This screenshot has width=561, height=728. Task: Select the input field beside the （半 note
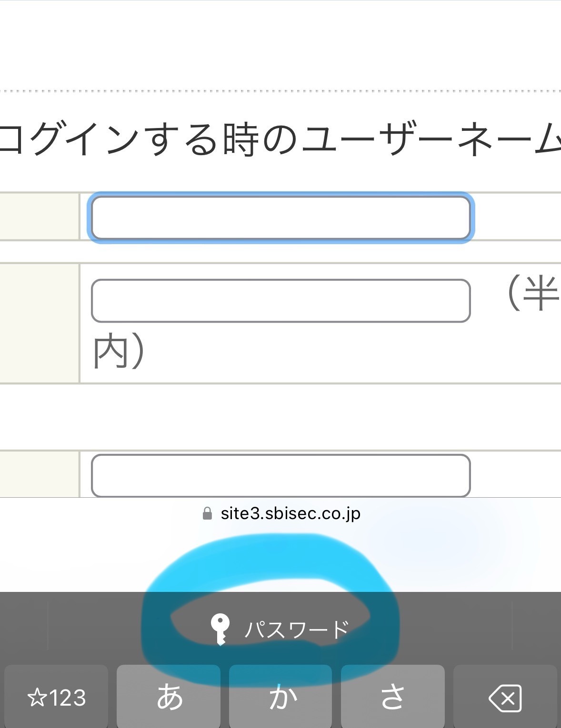click(280, 301)
